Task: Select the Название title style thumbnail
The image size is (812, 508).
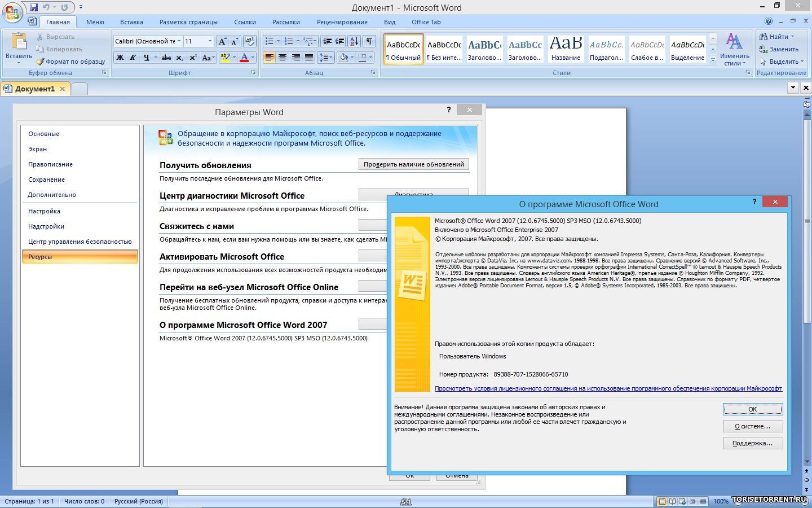Action: point(566,49)
